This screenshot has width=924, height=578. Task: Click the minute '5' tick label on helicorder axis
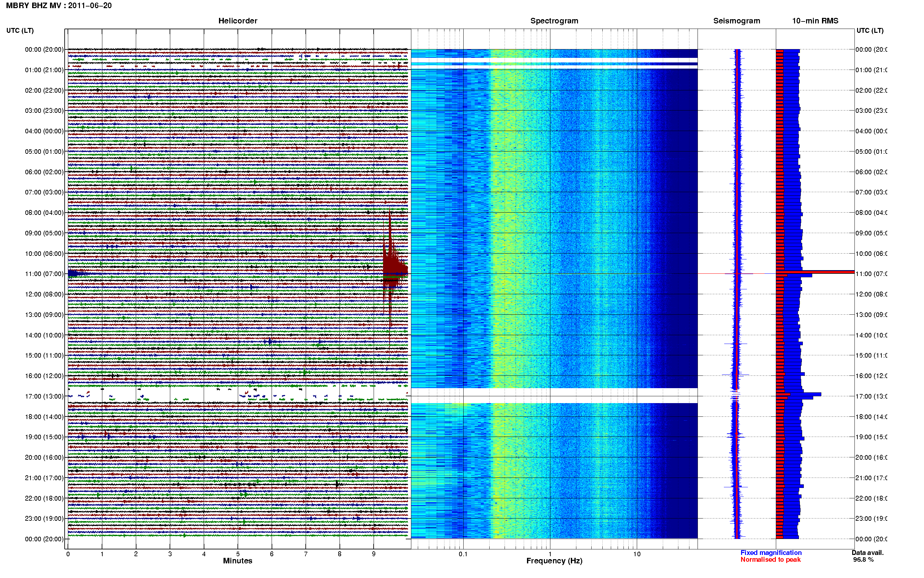[237, 554]
